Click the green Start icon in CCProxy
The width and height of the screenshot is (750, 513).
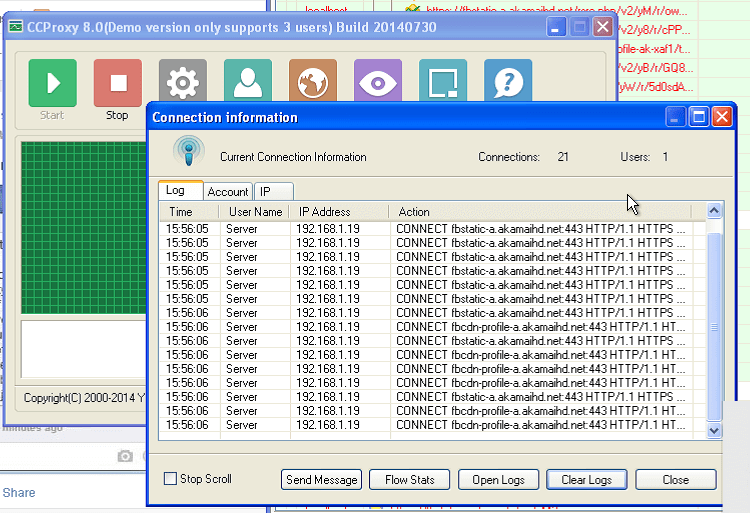point(52,83)
